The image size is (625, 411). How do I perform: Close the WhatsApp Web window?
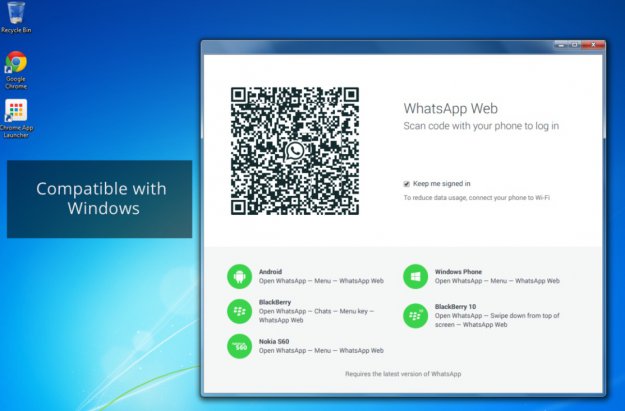click(x=593, y=46)
